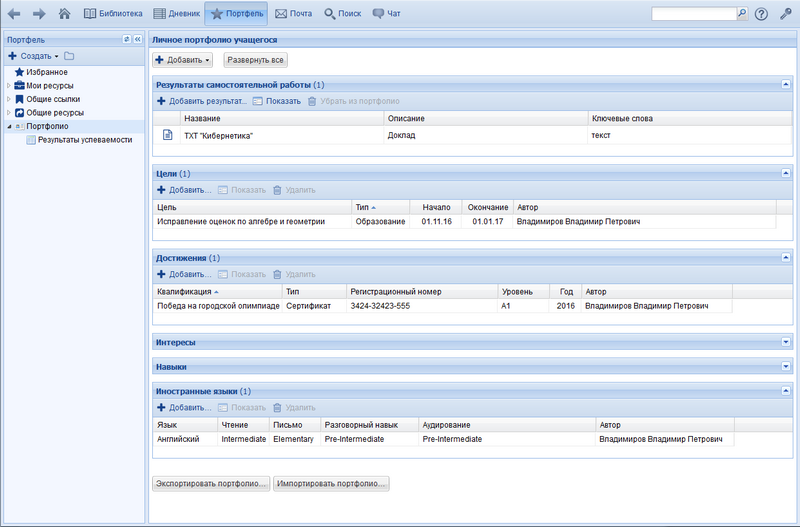Collapse the Цели section

786,173
